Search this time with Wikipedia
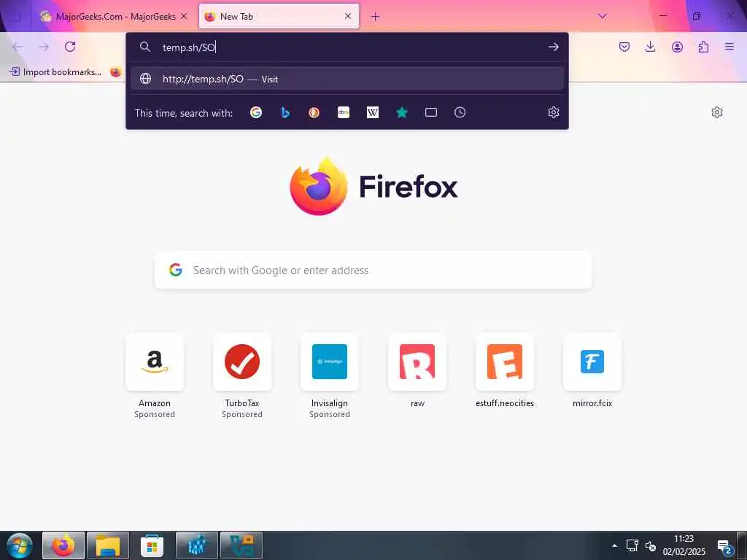The width and height of the screenshot is (747, 560). 373,112
